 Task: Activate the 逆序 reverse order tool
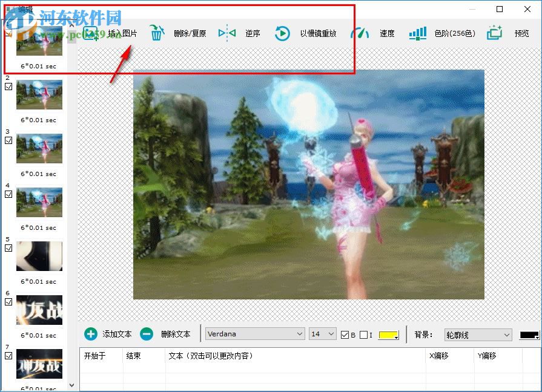[x=227, y=33]
